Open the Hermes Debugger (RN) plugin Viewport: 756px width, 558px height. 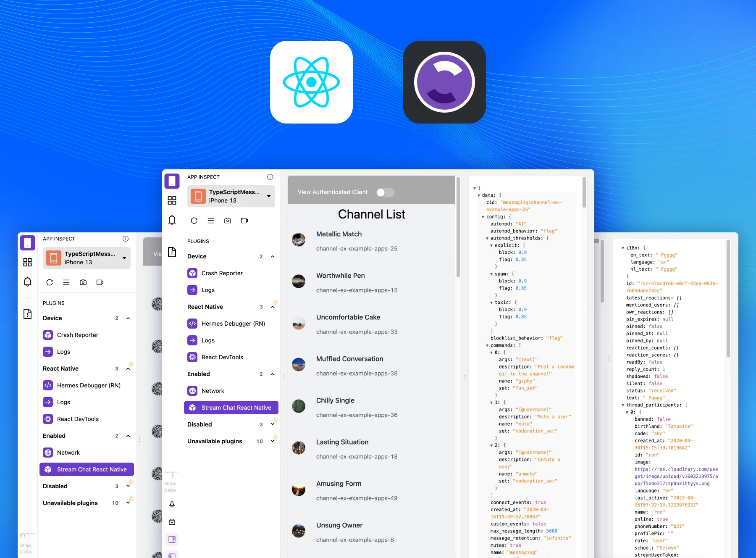(233, 324)
